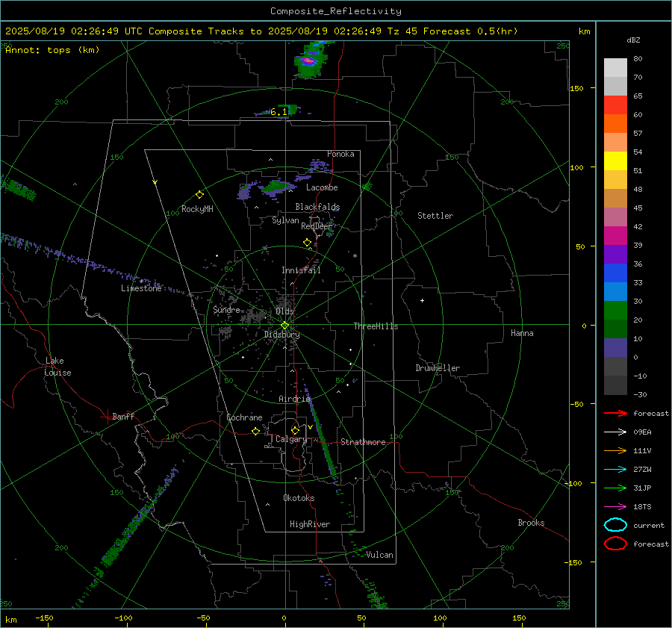Click the Lake Louise label
The height and width of the screenshot is (628, 672).
pyautogui.click(x=57, y=367)
